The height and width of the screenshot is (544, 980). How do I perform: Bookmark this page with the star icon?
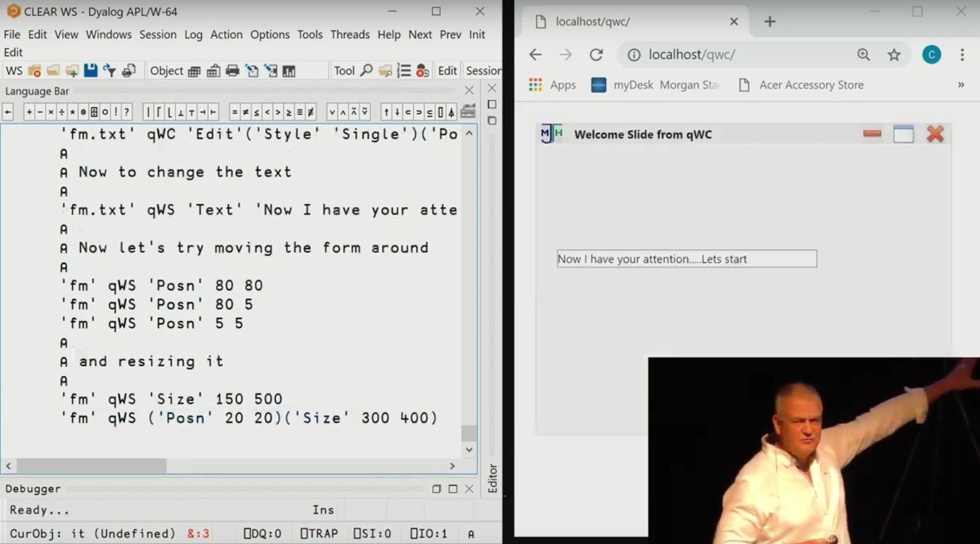point(894,54)
